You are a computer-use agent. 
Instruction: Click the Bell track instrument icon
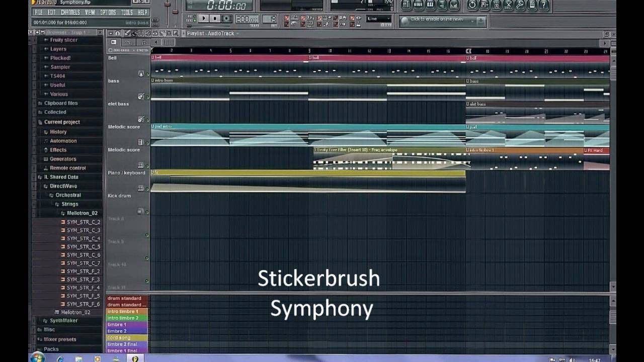click(x=141, y=73)
